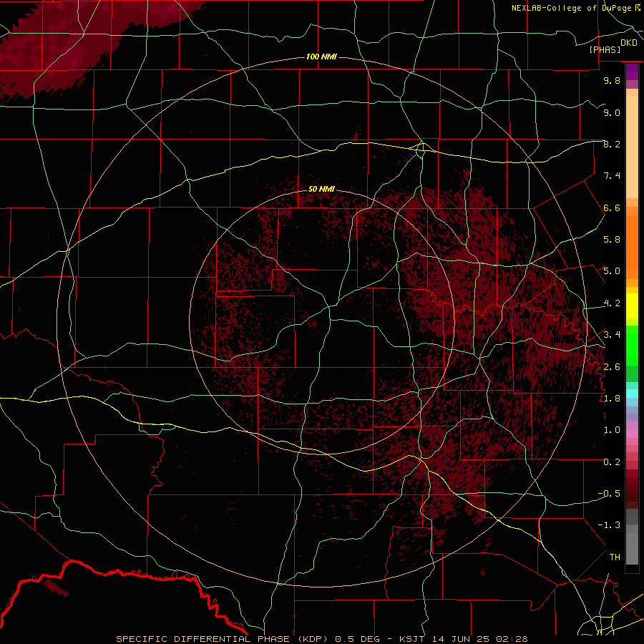This screenshot has width=644, height=644.
Task: Pick the purple segment atop the color bar
Action: click(x=632, y=72)
